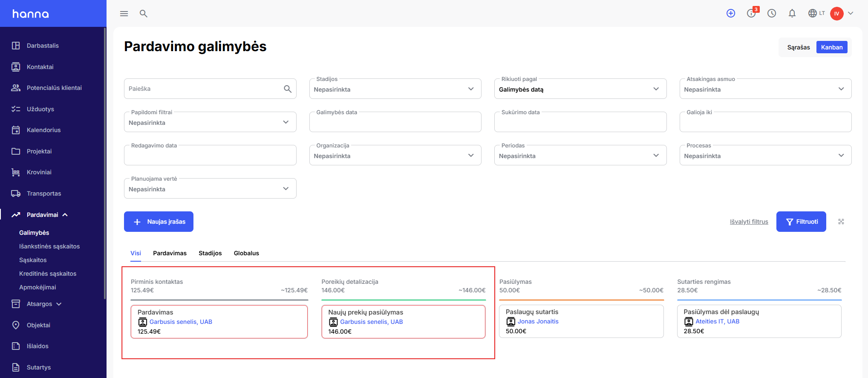Image resolution: width=868 pixels, height=378 pixels.
Task: Open Garbusis senelis link in Naujų prekių card
Action: (371, 322)
